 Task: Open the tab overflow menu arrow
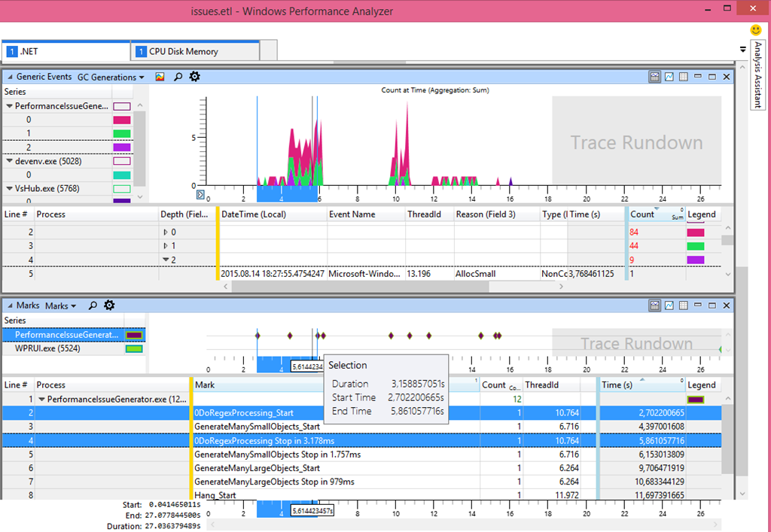[x=742, y=50]
